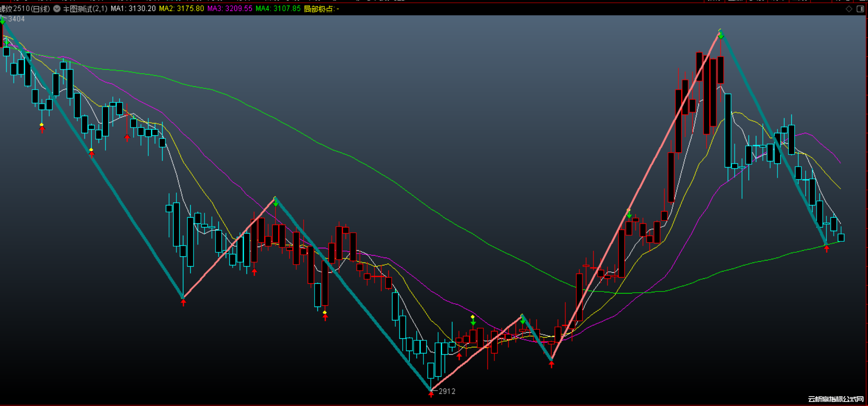
Task: Click the MA1: 3130.20 value label
Action: (x=133, y=9)
